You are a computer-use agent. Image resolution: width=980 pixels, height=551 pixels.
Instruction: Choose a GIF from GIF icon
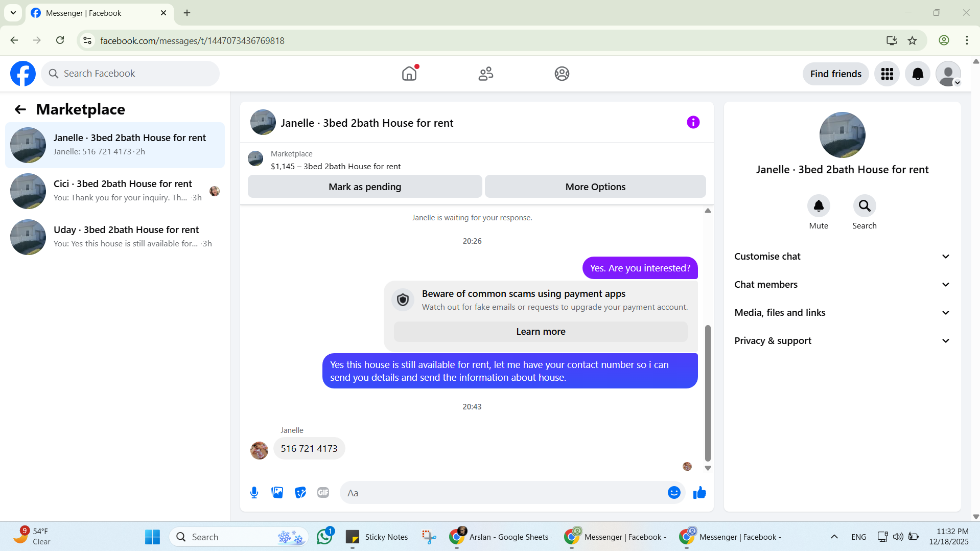coord(323,493)
